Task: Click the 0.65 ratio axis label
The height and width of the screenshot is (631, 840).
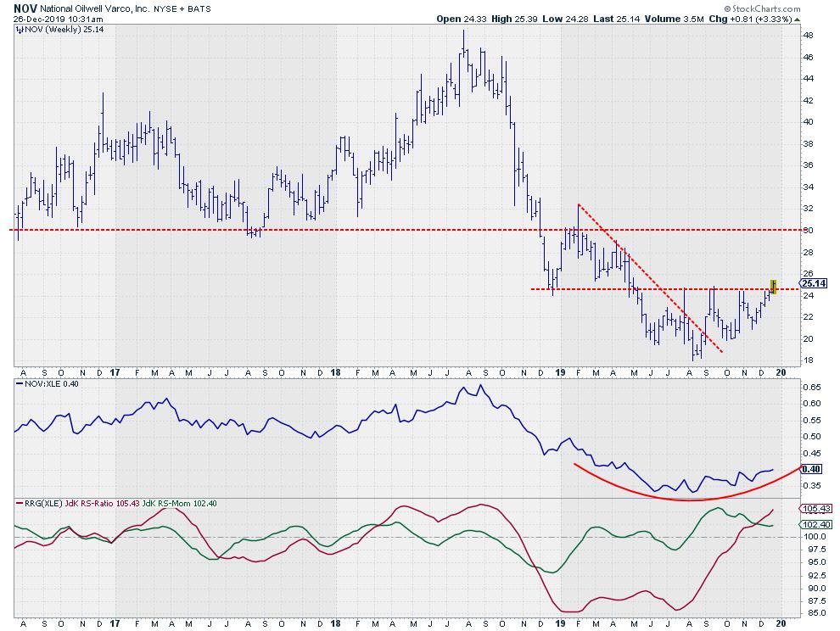Action: coord(811,388)
